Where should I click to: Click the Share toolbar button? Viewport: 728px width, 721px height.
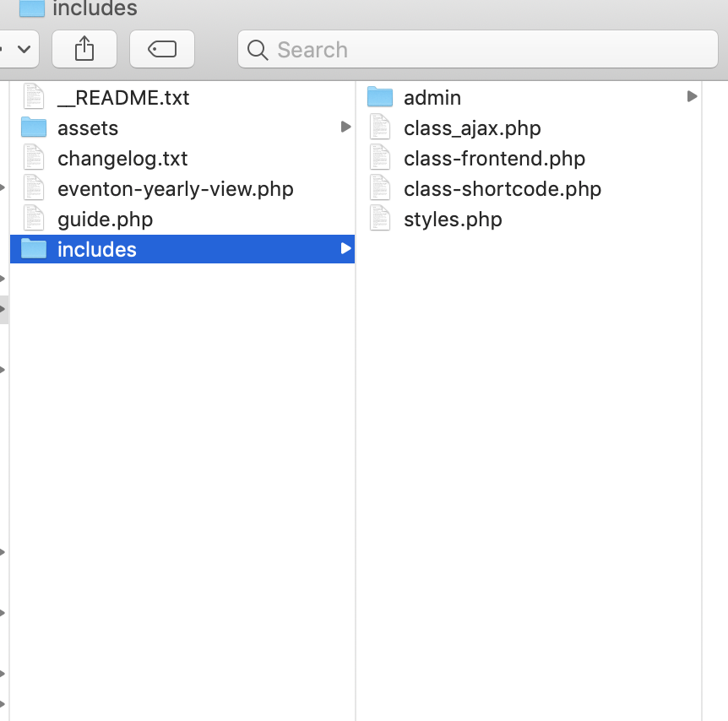pyautogui.click(x=84, y=50)
